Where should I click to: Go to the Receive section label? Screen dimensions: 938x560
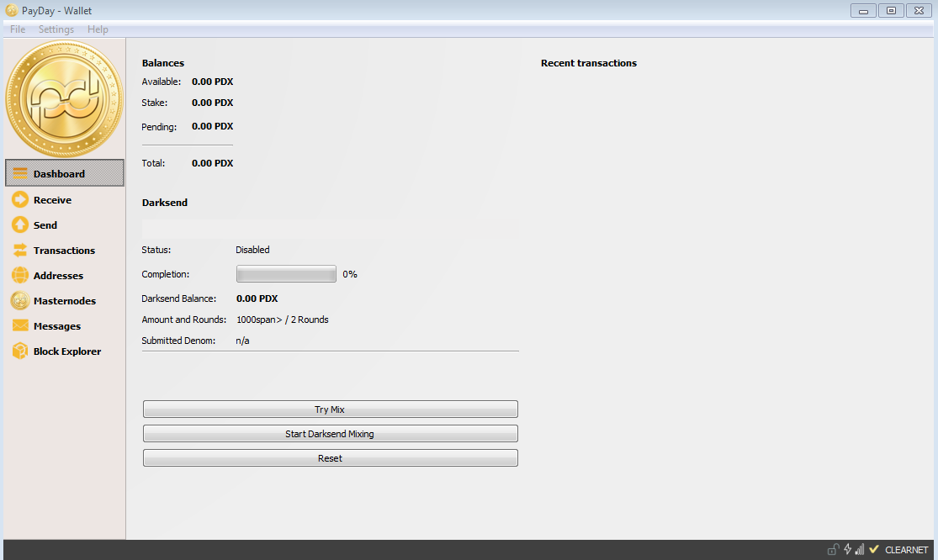tap(53, 200)
